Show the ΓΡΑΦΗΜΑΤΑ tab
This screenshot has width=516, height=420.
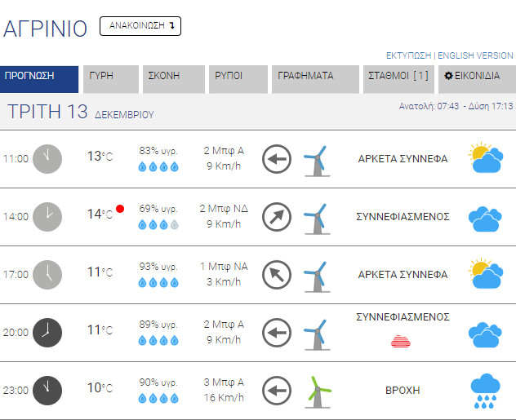[x=314, y=79]
